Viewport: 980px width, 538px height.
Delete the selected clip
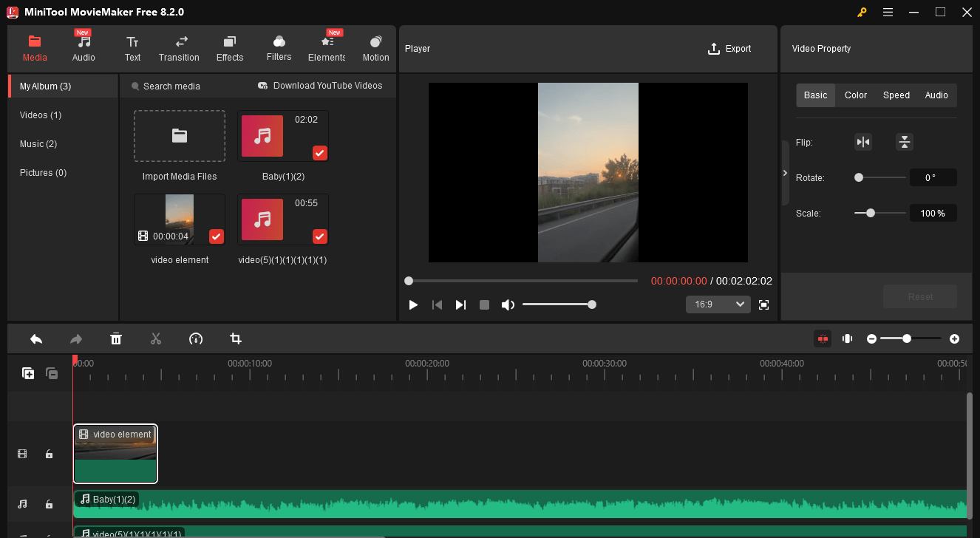pyautogui.click(x=116, y=338)
